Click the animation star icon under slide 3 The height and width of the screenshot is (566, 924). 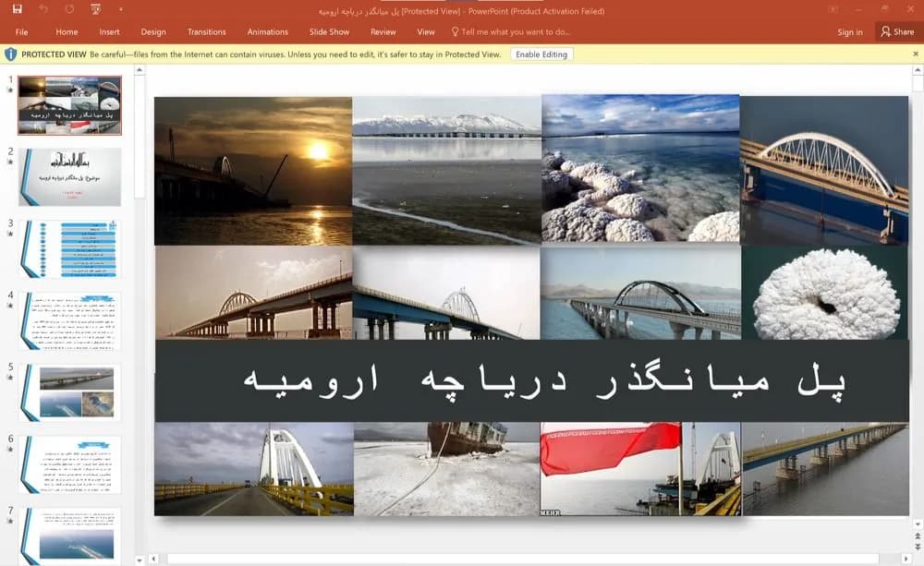10,234
